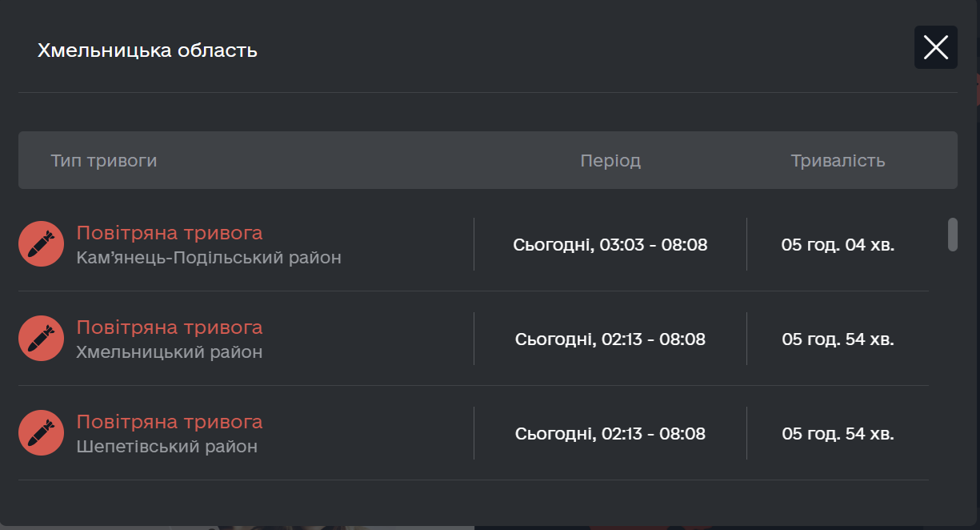Click the period Сьогодні, 03:03 - 08:08
The image size is (980, 530).
coord(610,245)
